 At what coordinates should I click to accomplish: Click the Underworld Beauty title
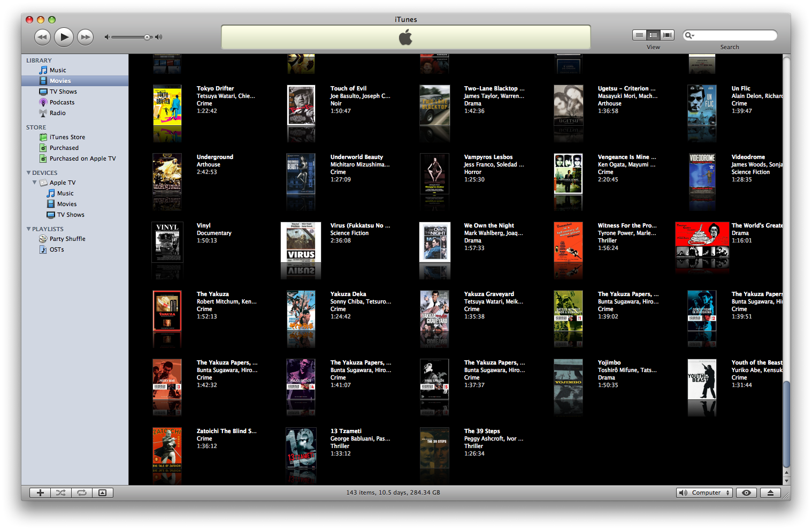(x=357, y=157)
